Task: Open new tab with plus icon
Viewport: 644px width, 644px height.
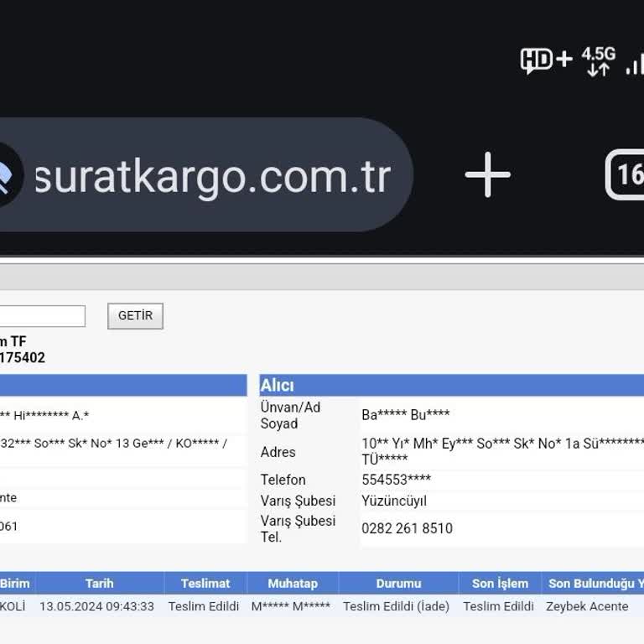Action: [x=487, y=174]
